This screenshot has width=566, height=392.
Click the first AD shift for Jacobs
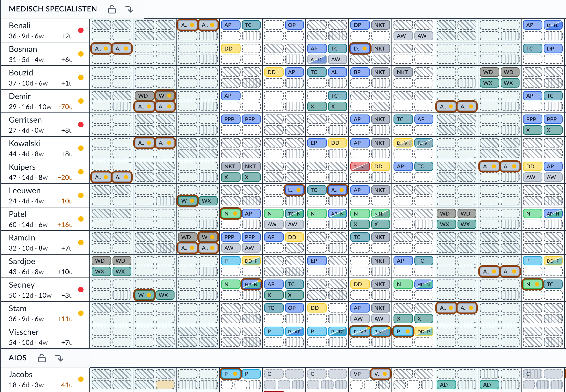[x=446, y=385]
